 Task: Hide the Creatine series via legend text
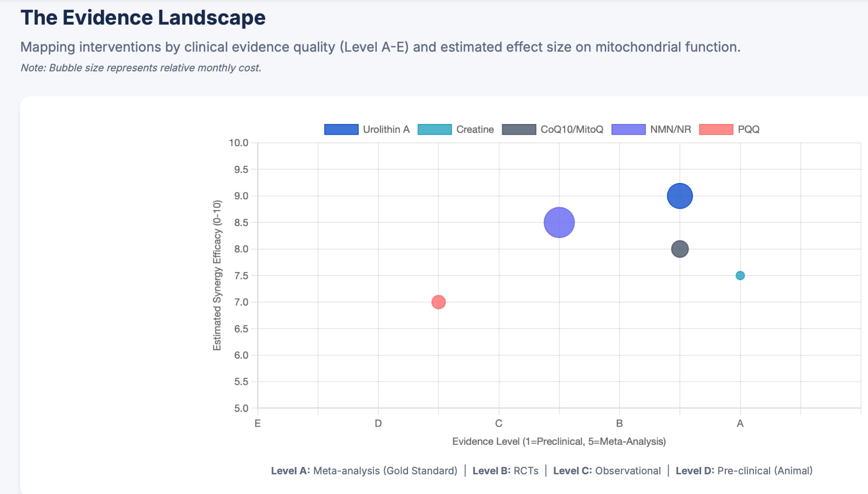pos(475,129)
